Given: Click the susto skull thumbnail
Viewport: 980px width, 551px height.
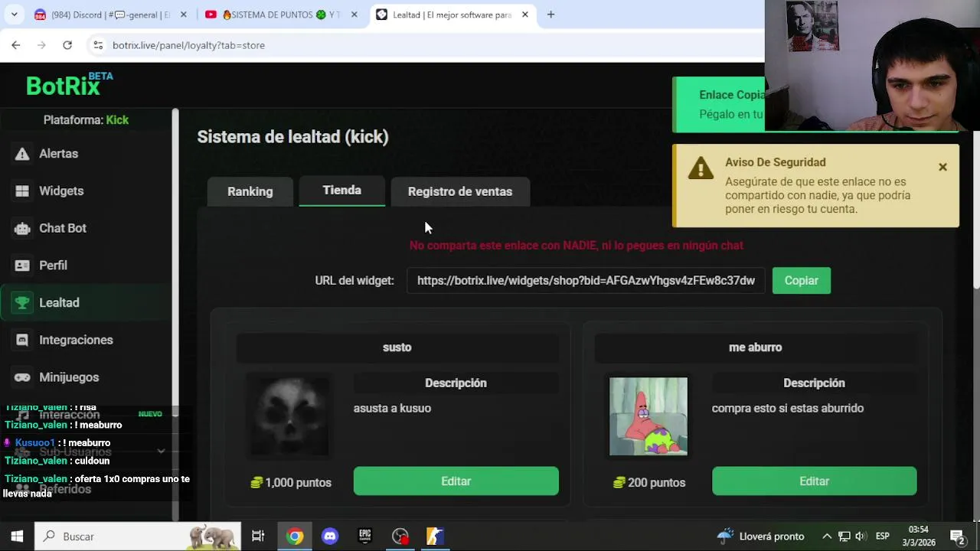Looking at the screenshot, I should click(x=289, y=416).
